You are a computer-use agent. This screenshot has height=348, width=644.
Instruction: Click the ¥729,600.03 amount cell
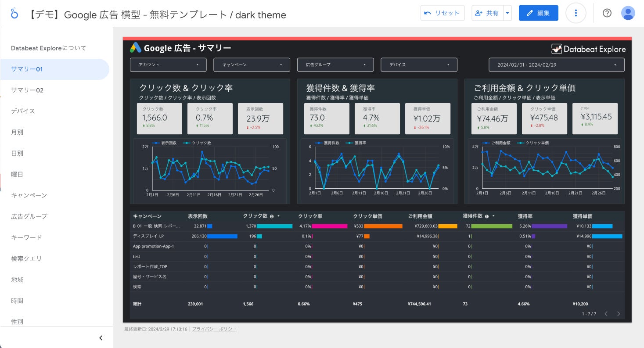pyautogui.click(x=426, y=226)
